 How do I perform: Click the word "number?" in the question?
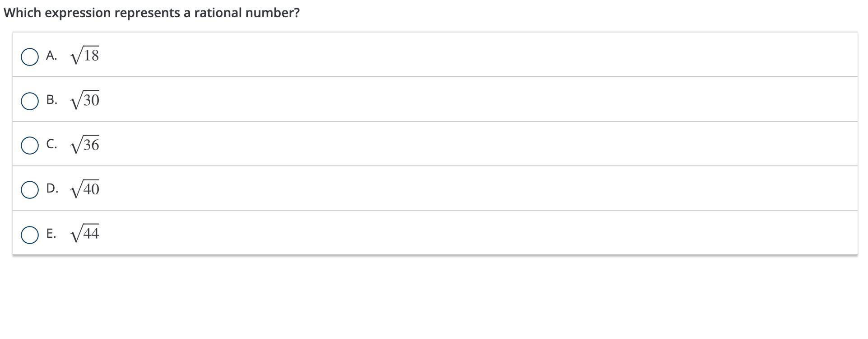tap(273, 13)
